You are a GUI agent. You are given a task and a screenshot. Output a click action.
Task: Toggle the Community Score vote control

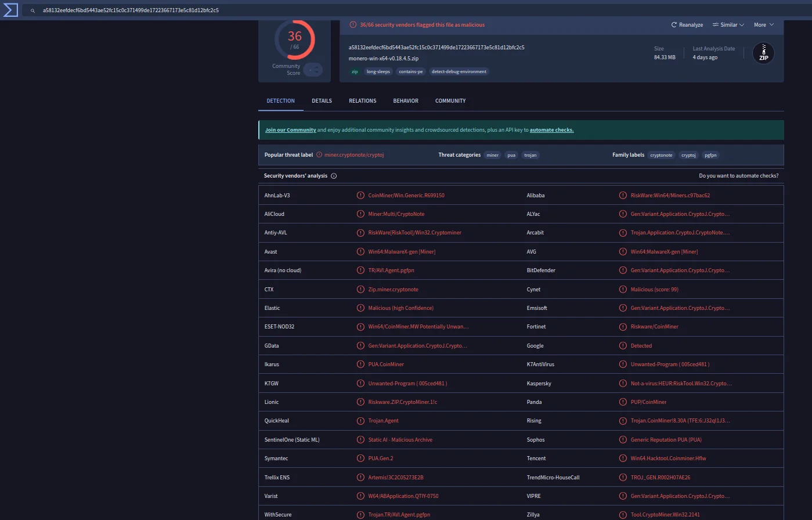pyautogui.click(x=313, y=70)
